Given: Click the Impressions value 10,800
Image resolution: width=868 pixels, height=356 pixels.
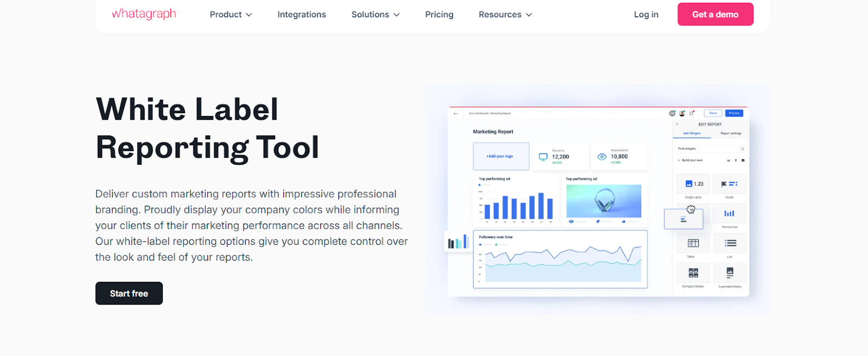Looking at the screenshot, I should 619,157.
